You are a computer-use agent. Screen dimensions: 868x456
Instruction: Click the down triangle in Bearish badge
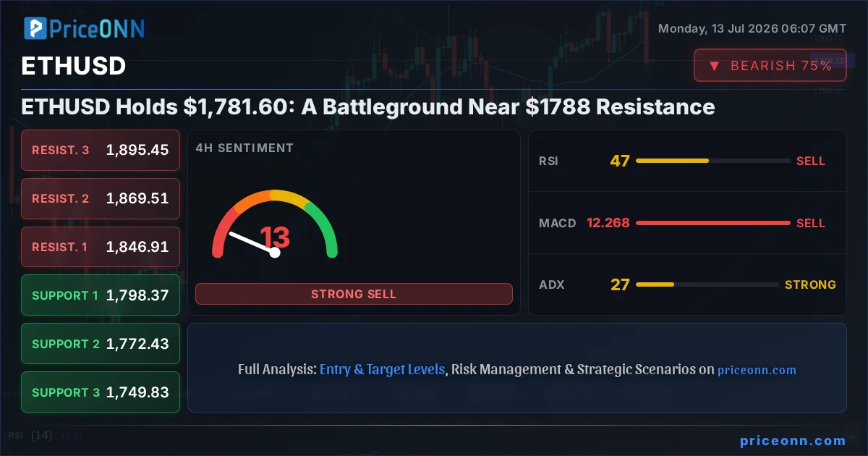point(714,66)
